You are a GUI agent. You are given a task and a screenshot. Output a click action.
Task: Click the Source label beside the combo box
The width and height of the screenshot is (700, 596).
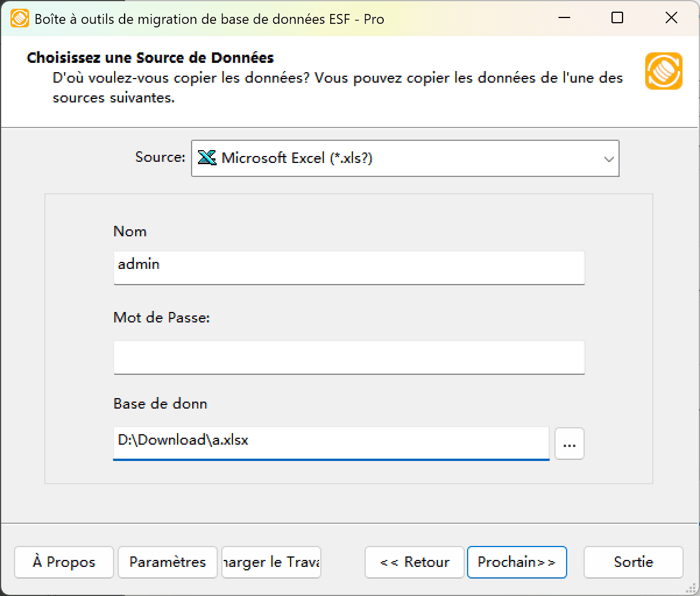click(160, 156)
